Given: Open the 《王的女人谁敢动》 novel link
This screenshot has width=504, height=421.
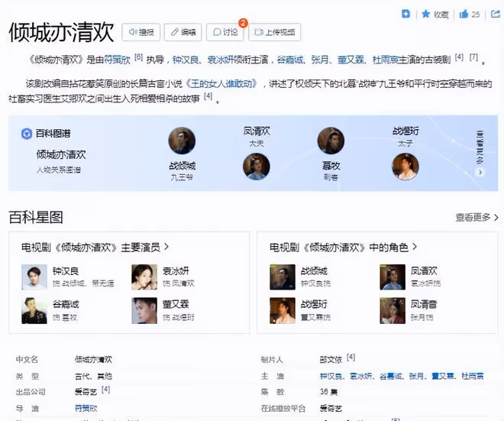Looking at the screenshot, I should coord(221,84).
